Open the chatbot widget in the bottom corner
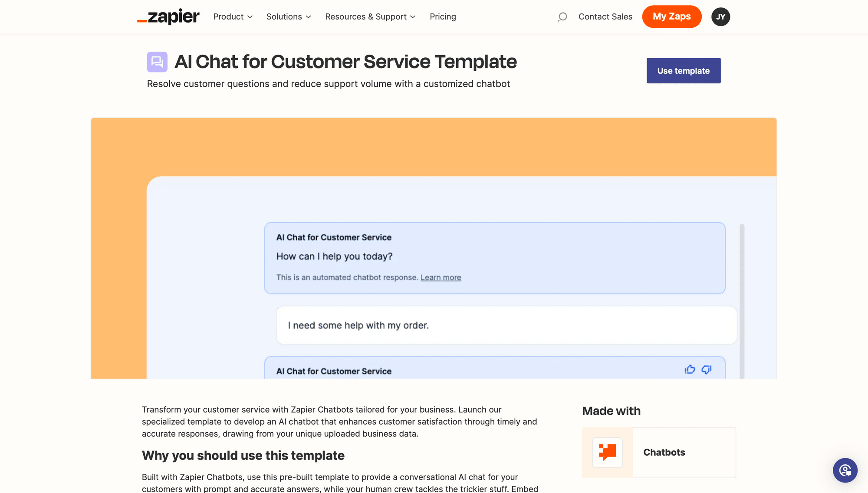 pos(845,470)
